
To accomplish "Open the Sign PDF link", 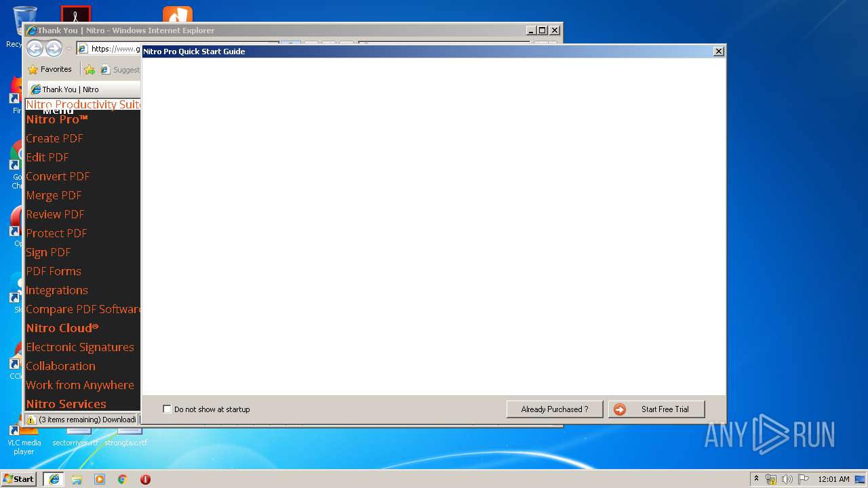I will pos(48,252).
